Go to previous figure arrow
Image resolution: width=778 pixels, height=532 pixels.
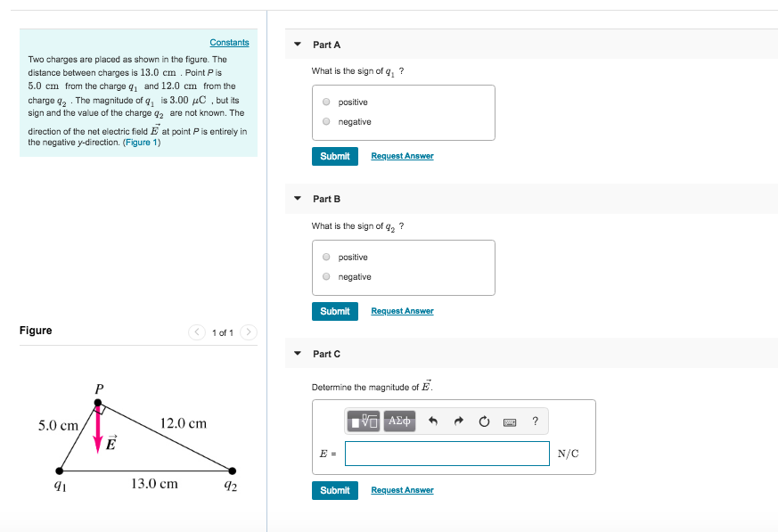pos(197,332)
